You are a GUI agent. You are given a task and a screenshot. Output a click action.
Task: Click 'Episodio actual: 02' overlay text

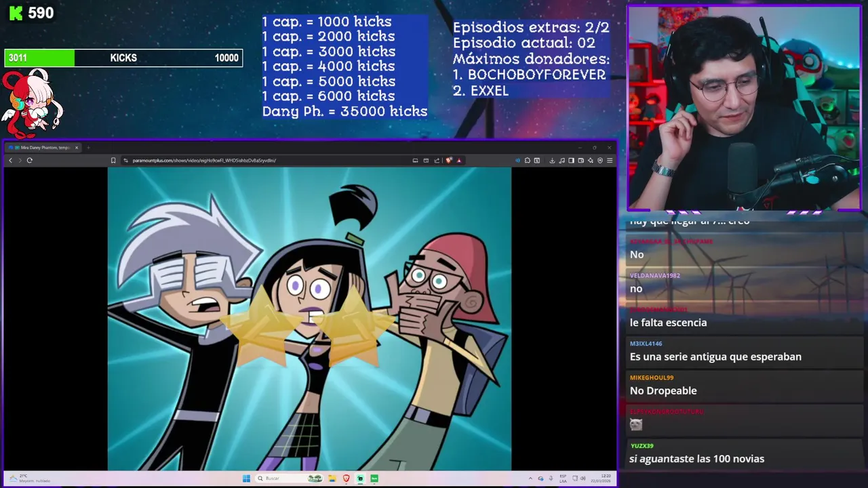tap(524, 43)
